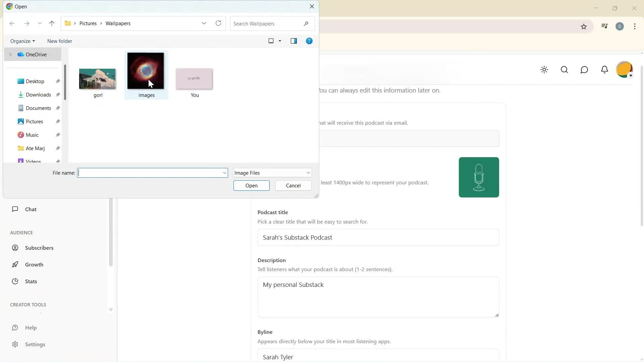Select the Chat icon in the sidebar
Viewport: 644px width, 362px height.
pyautogui.click(x=15, y=209)
